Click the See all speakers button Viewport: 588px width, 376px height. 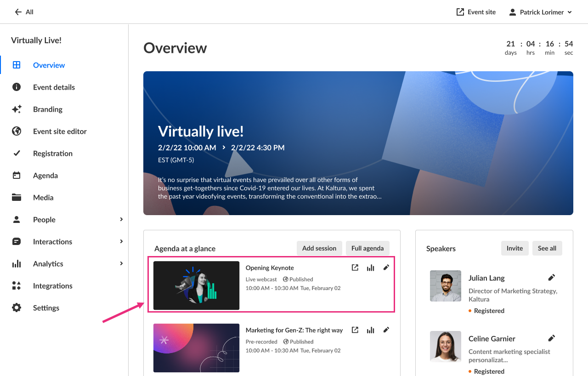(547, 248)
